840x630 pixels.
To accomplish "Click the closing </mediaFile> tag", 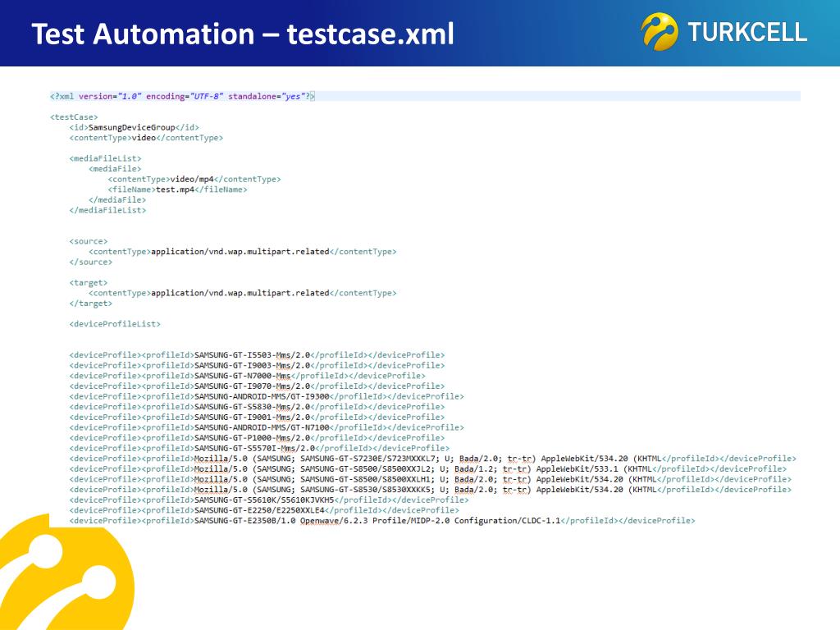I will (x=116, y=200).
